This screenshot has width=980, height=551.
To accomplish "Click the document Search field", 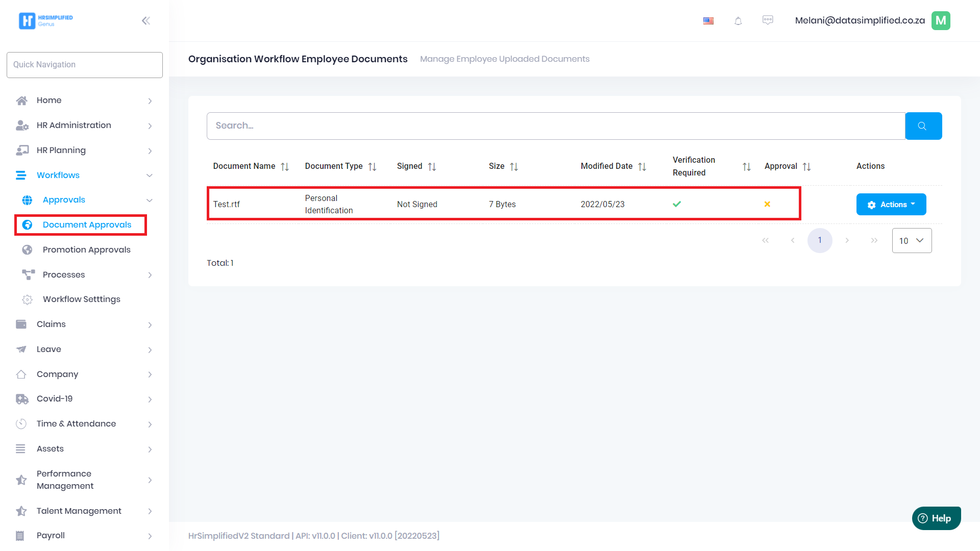I will tap(555, 126).
